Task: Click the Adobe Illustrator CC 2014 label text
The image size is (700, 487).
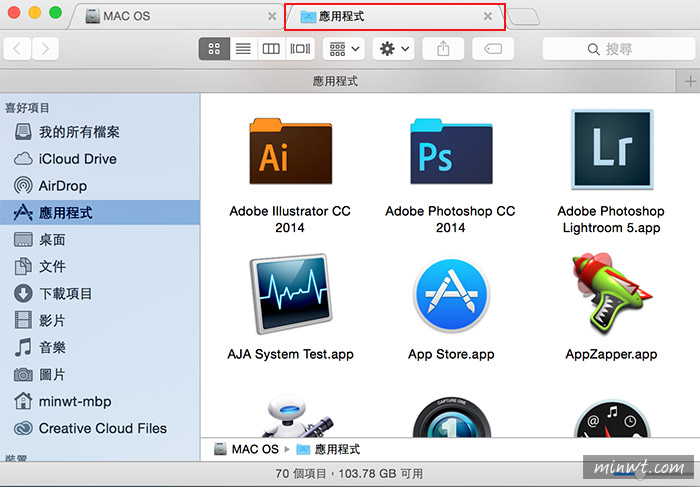Action: click(x=290, y=219)
